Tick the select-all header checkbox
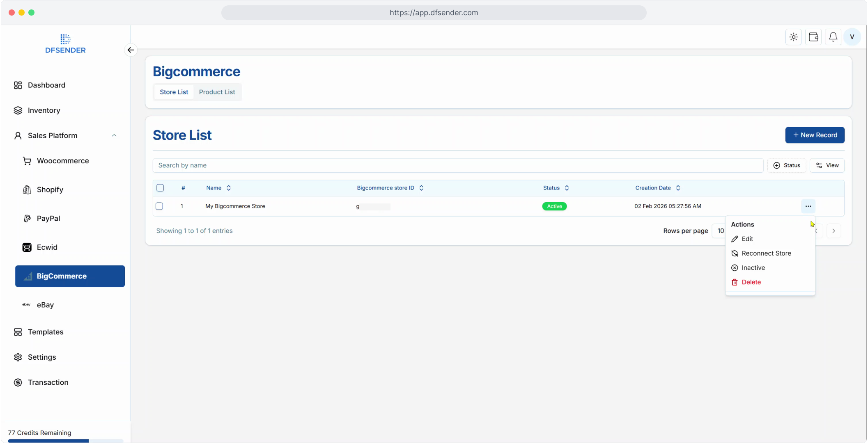This screenshot has width=868, height=443. 160,188
